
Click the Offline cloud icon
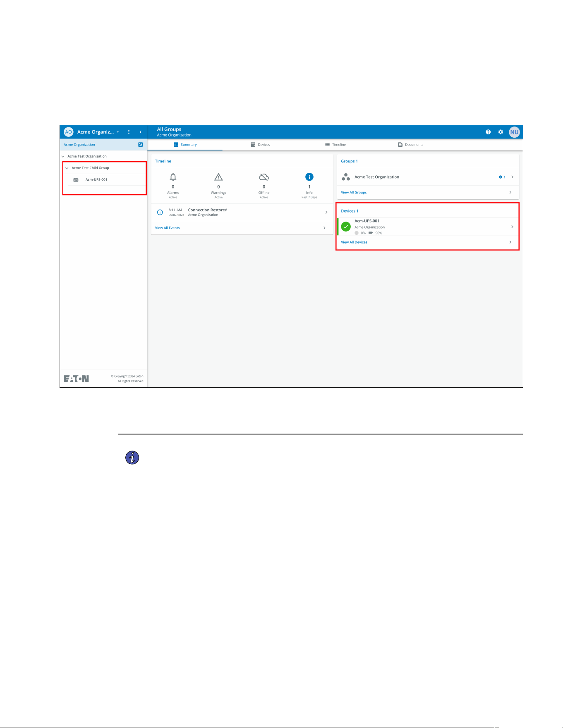point(264,177)
